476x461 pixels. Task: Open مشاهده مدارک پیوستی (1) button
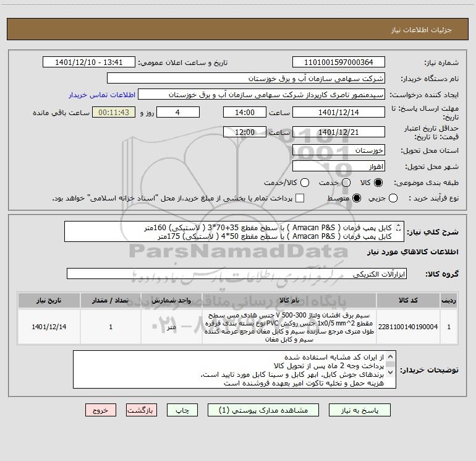click(x=263, y=410)
